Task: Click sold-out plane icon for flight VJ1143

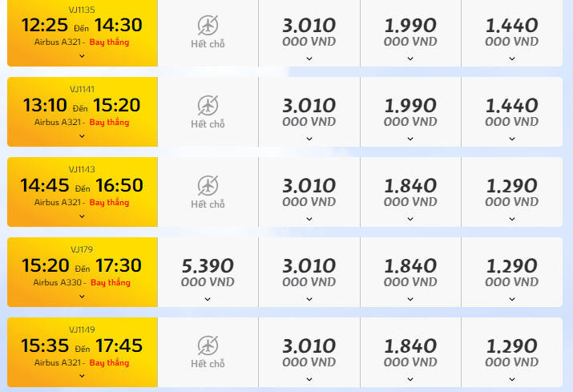Action: tap(208, 186)
